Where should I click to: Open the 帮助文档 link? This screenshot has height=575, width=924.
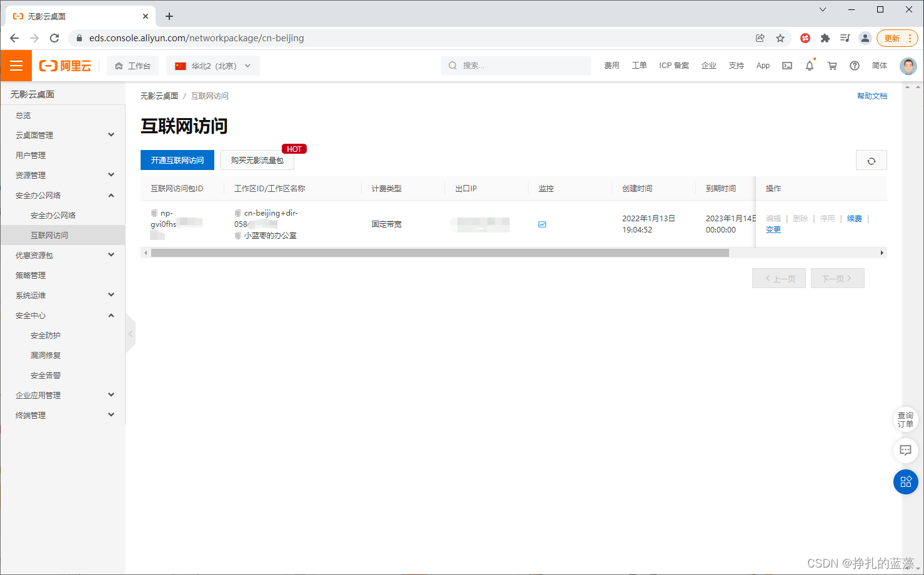[872, 95]
